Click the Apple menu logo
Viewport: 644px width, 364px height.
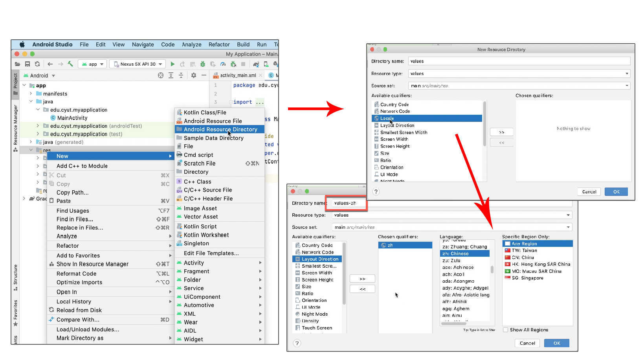22,44
